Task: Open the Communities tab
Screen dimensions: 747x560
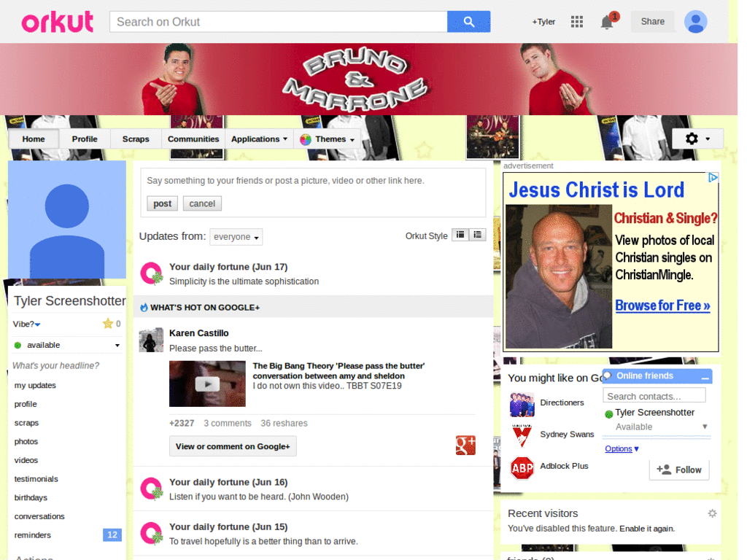Action: (x=193, y=139)
